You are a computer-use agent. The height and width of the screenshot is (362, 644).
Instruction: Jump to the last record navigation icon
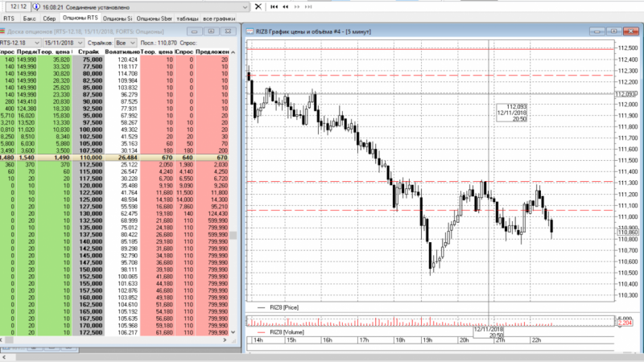pos(308,6)
